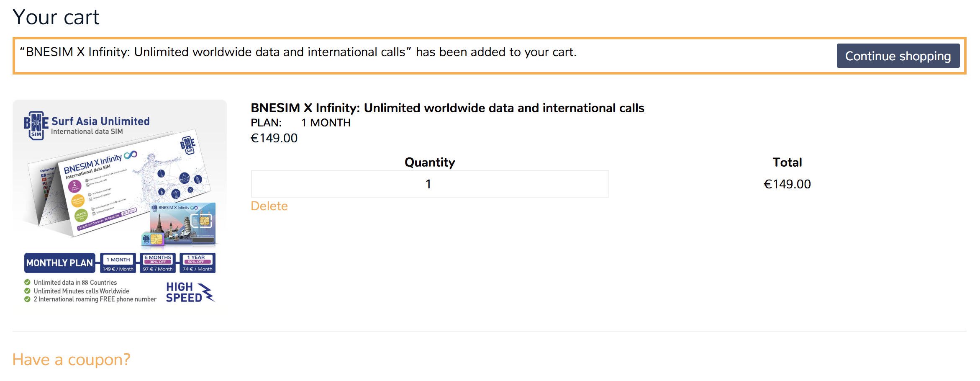Click the Surf Asia Unlimited heading in the image
This screenshot has width=980, height=381.
100,121
